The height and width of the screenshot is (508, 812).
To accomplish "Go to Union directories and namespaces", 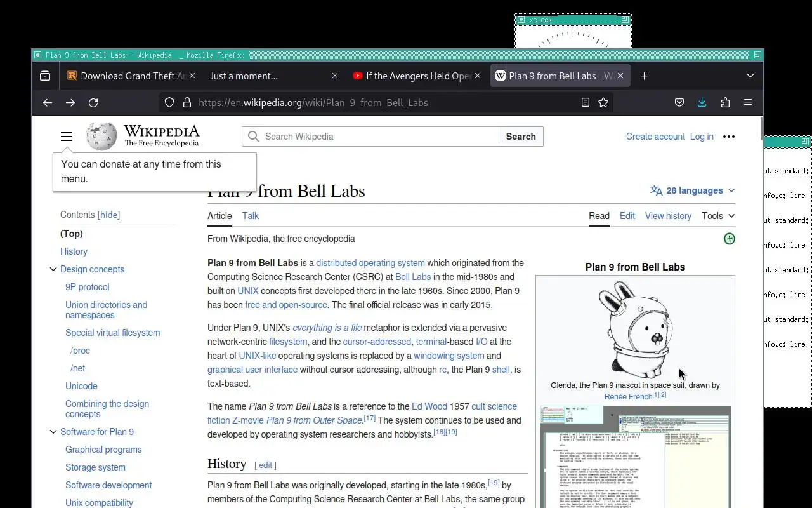I will pyautogui.click(x=106, y=310).
